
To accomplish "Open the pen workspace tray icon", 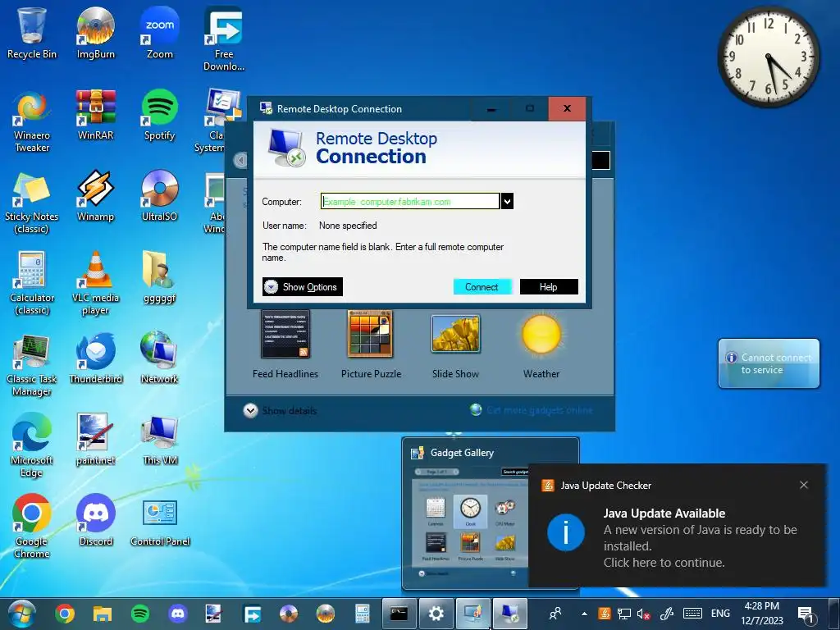I will [x=666, y=614].
